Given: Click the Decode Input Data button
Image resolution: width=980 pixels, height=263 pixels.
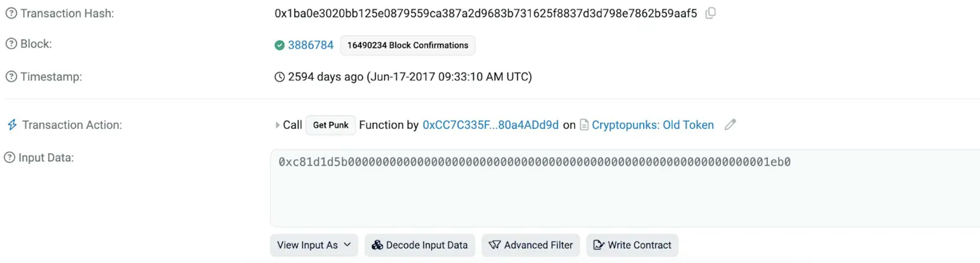Looking at the screenshot, I should pos(420,245).
